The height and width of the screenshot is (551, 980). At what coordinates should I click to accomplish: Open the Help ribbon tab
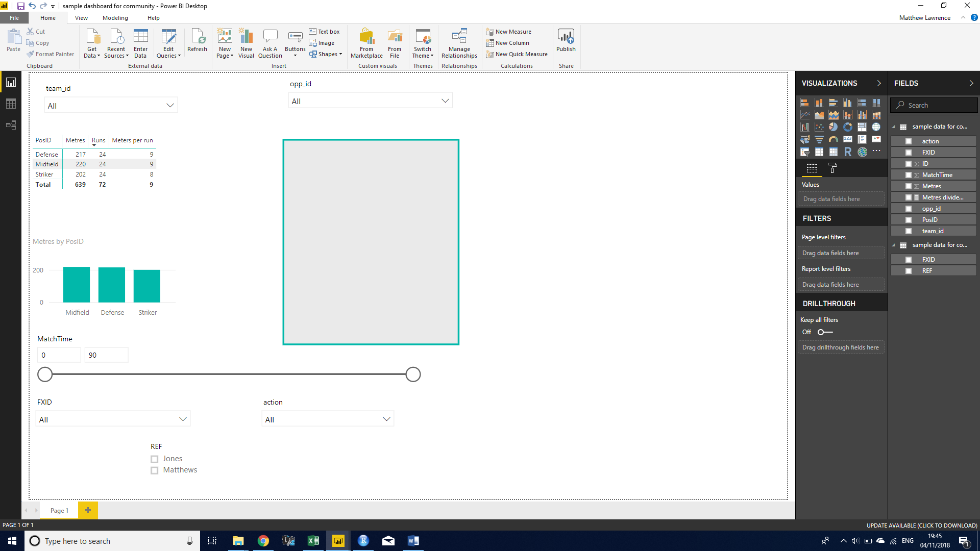pos(153,18)
